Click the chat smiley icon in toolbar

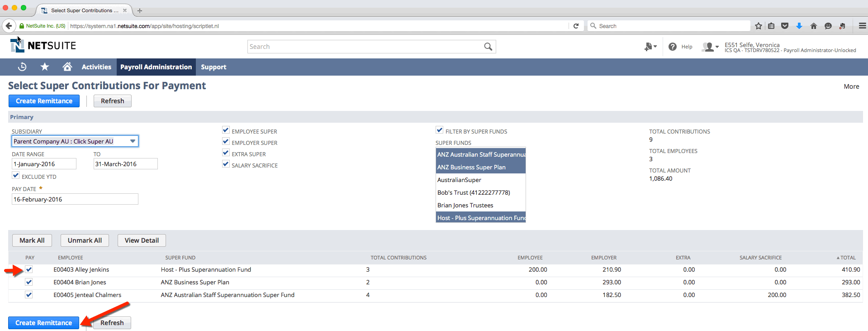tap(828, 26)
